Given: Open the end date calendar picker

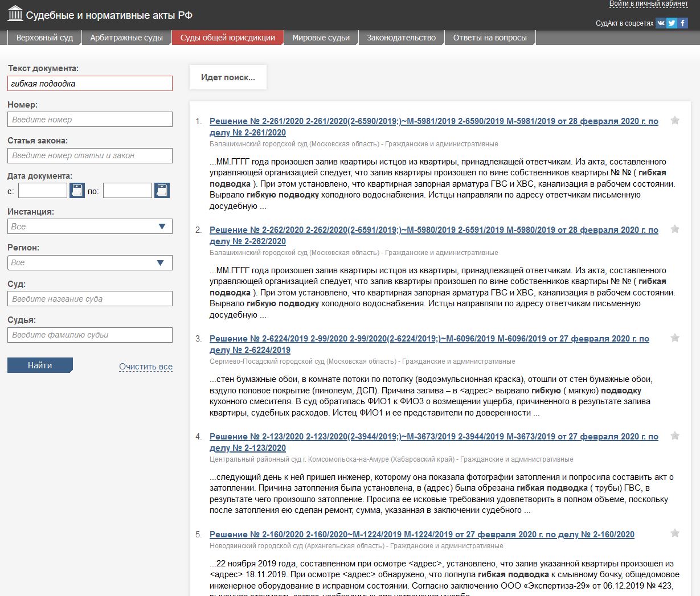Looking at the screenshot, I should click(x=162, y=190).
